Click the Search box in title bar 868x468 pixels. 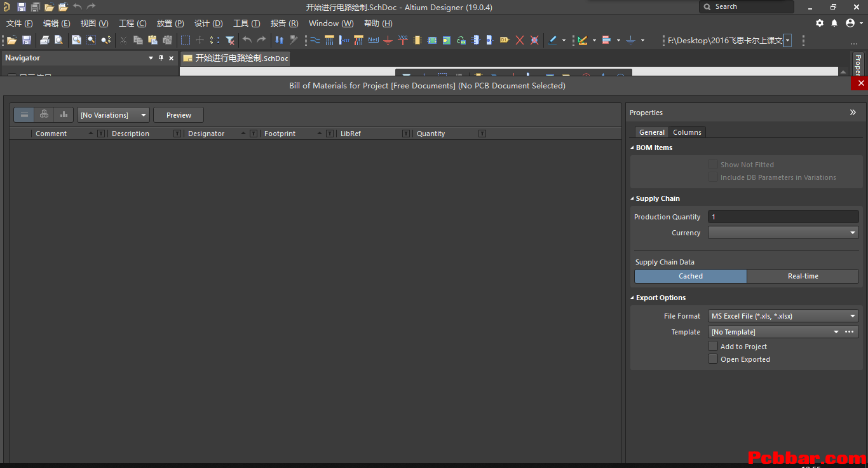tap(747, 7)
